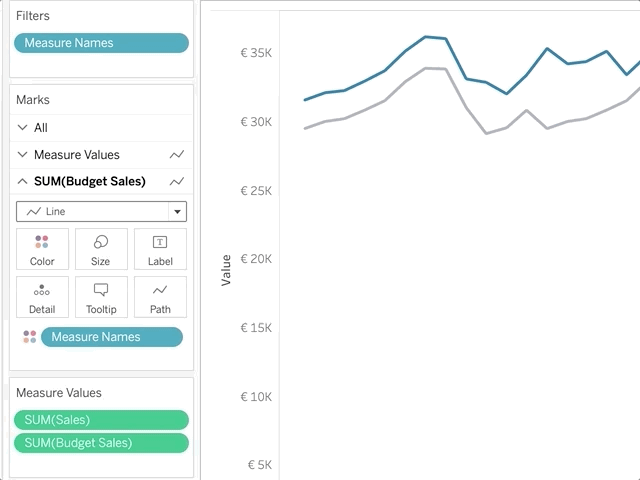The image size is (640, 480).
Task: Expand the All marks section
Action: pos(23,128)
